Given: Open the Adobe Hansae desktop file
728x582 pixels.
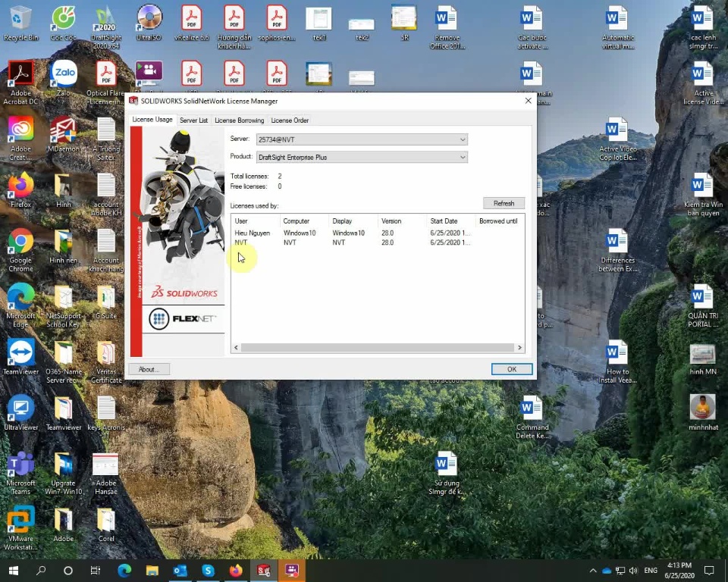Looking at the screenshot, I should 106,472.
